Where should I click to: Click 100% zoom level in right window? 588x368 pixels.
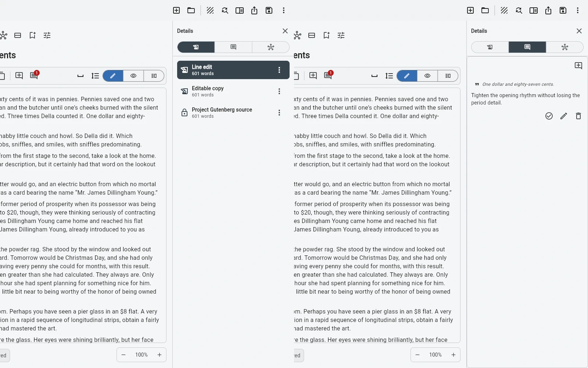435,355
